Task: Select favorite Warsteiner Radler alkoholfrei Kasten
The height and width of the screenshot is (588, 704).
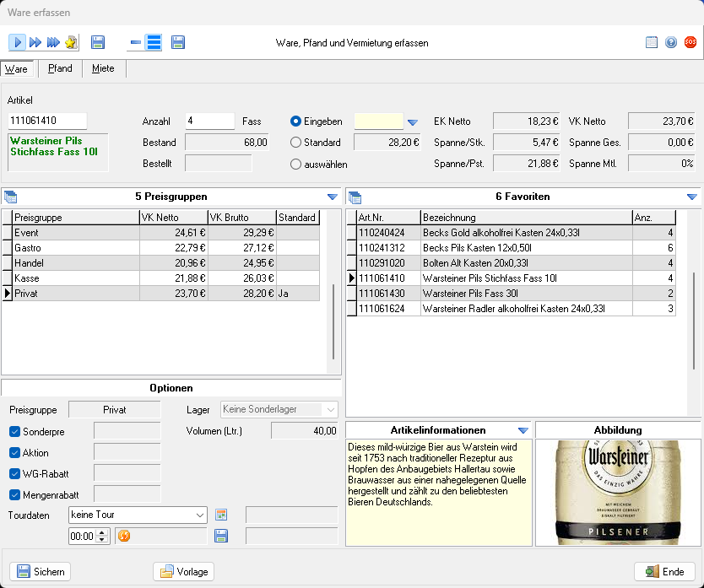Action: 512,309
